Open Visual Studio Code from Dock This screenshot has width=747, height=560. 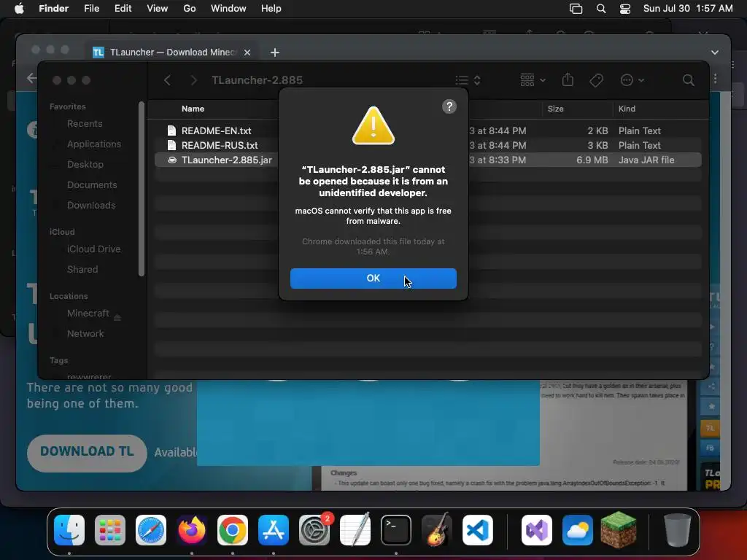click(x=478, y=530)
